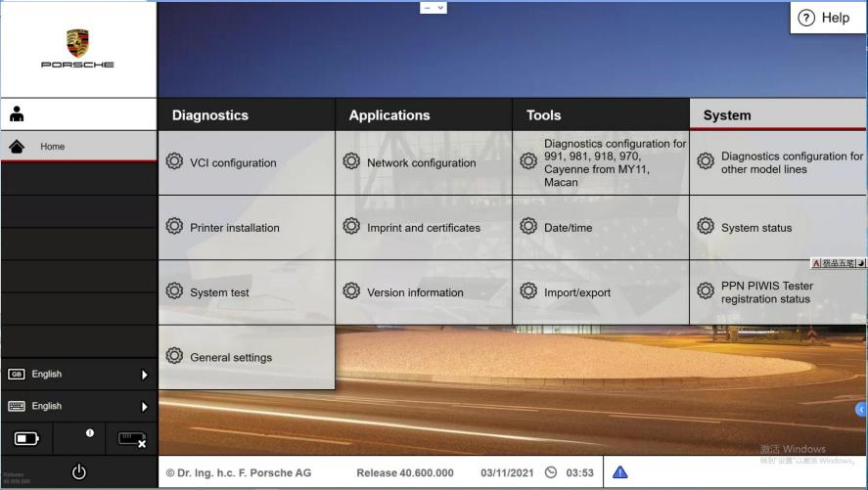The width and height of the screenshot is (868, 490).
Task: Go to Home in the sidebar
Action: (x=53, y=147)
